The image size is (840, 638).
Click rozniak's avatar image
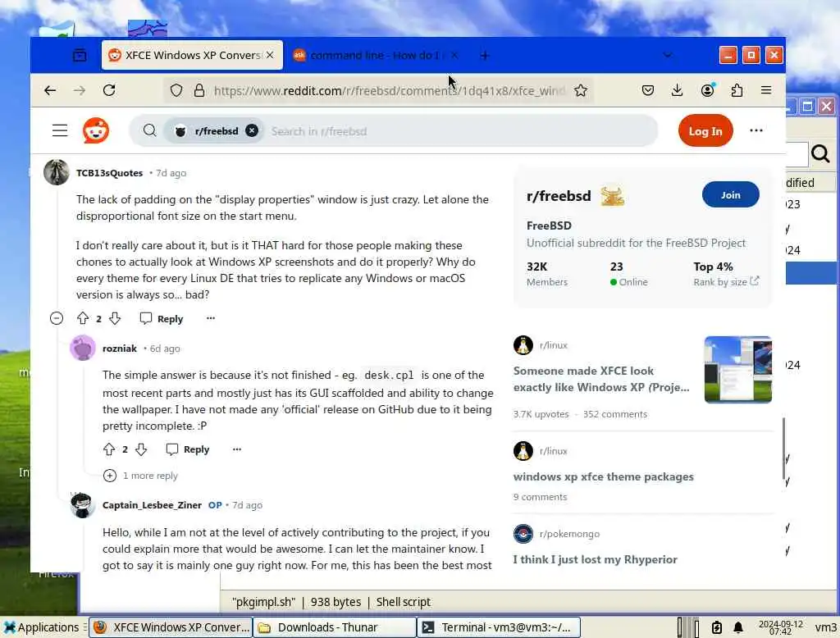pyautogui.click(x=83, y=348)
